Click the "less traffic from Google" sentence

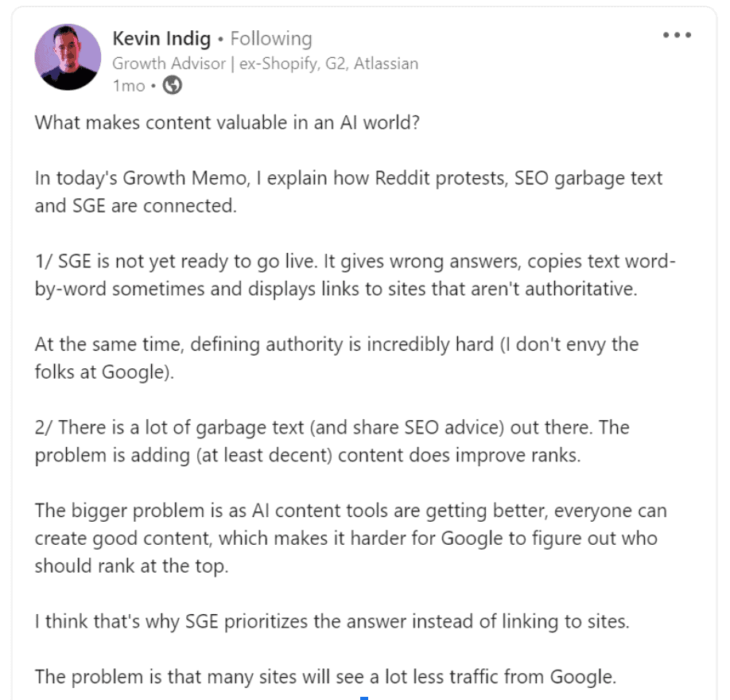click(509, 677)
